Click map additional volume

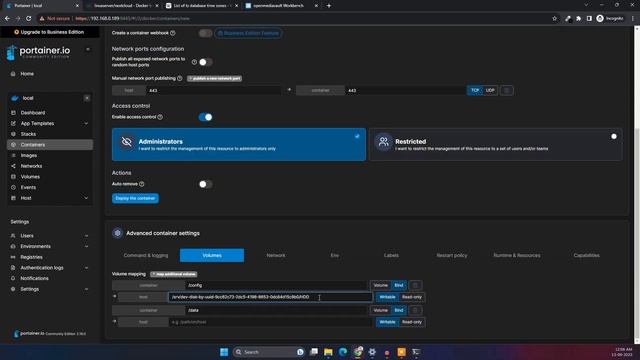pyautogui.click(x=174, y=274)
